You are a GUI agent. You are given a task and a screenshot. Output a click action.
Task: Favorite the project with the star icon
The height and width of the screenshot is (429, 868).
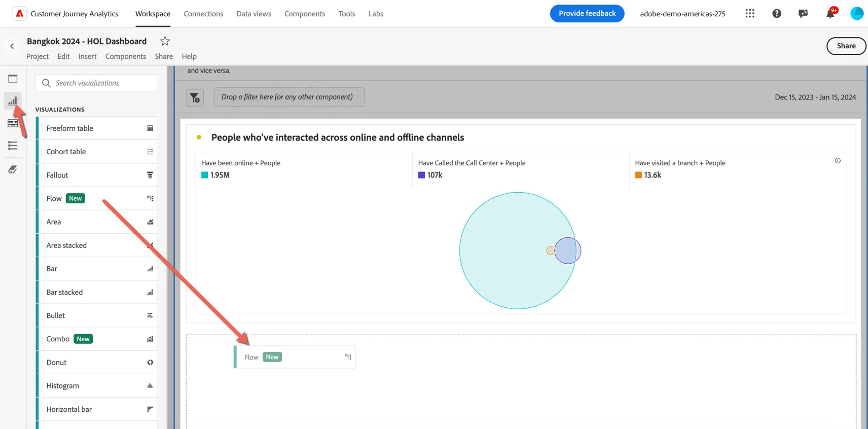tap(165, 41)
